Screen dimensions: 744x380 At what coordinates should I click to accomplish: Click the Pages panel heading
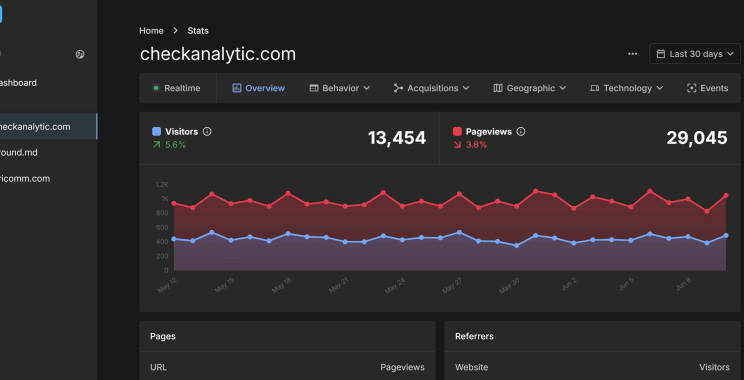coord(163,336)
